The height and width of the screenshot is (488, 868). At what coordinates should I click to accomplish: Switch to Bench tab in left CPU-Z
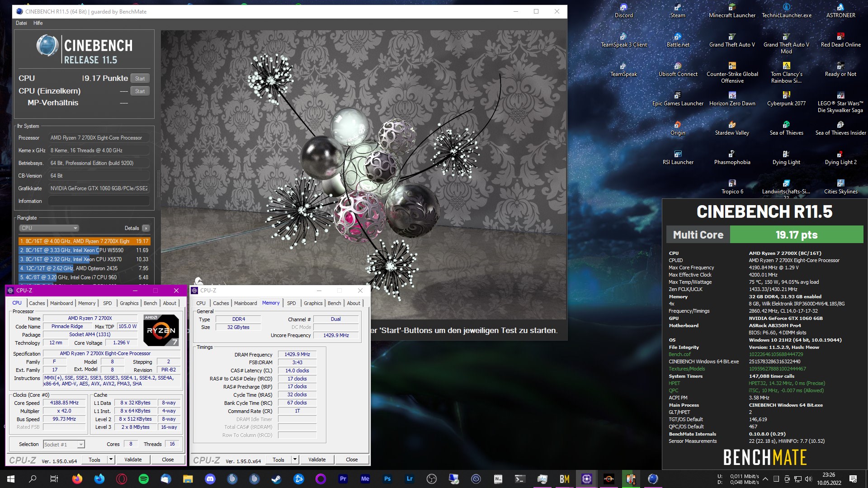coord(151,303)
